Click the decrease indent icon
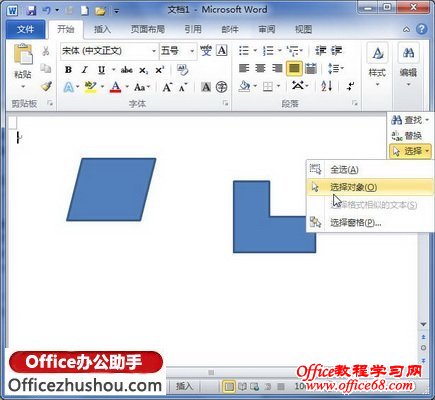 321,51
